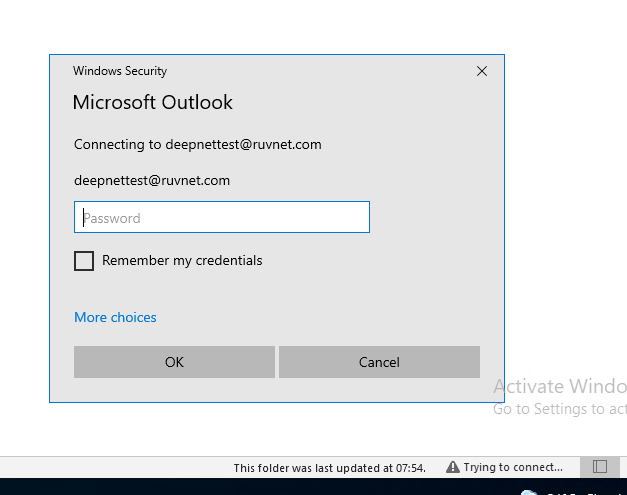Click the Password input field
The width and height of the screenshot is (627, 495).
pyautogui.click(x=221, y=217)
